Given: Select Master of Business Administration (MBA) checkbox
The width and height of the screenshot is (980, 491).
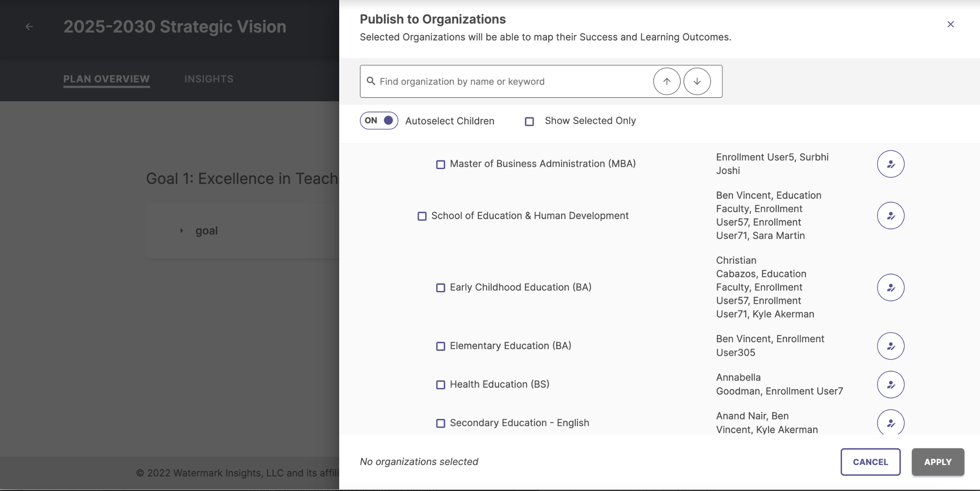Looking at the screenshot, I should [x=441, y=164].
